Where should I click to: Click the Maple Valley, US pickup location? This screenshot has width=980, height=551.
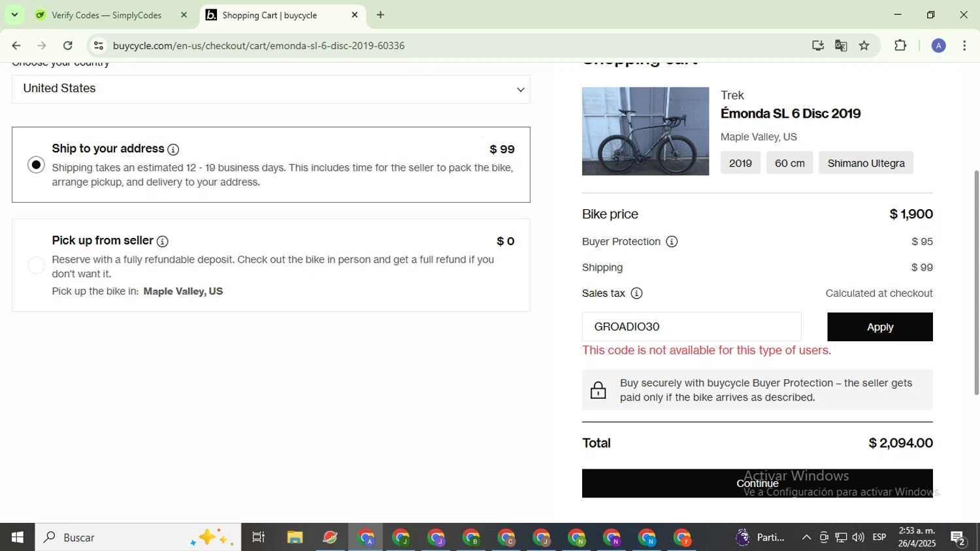tap(183, 292)
